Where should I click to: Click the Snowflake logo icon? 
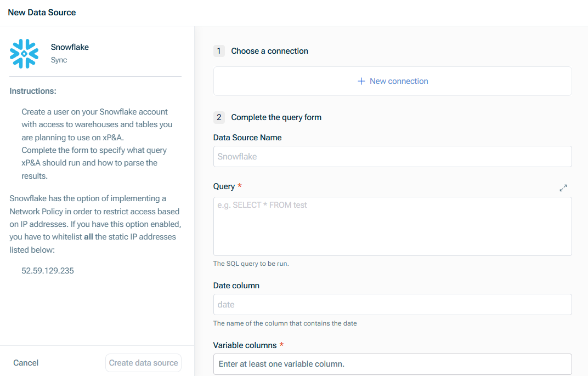(x=24, y=54)
